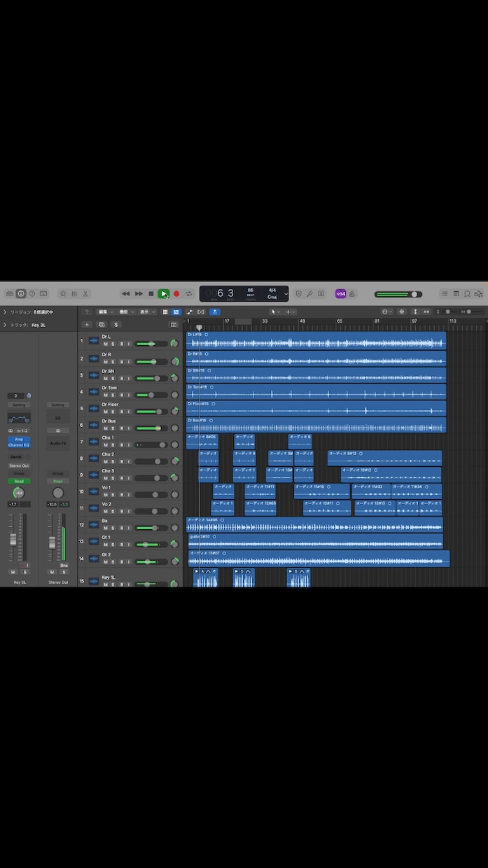Image resolution: width=488 pixels, height=868 pixels.
Task: Click the Audio FX slot on Stereo Out
Action: pyautogui.click(x=58, y=443)
